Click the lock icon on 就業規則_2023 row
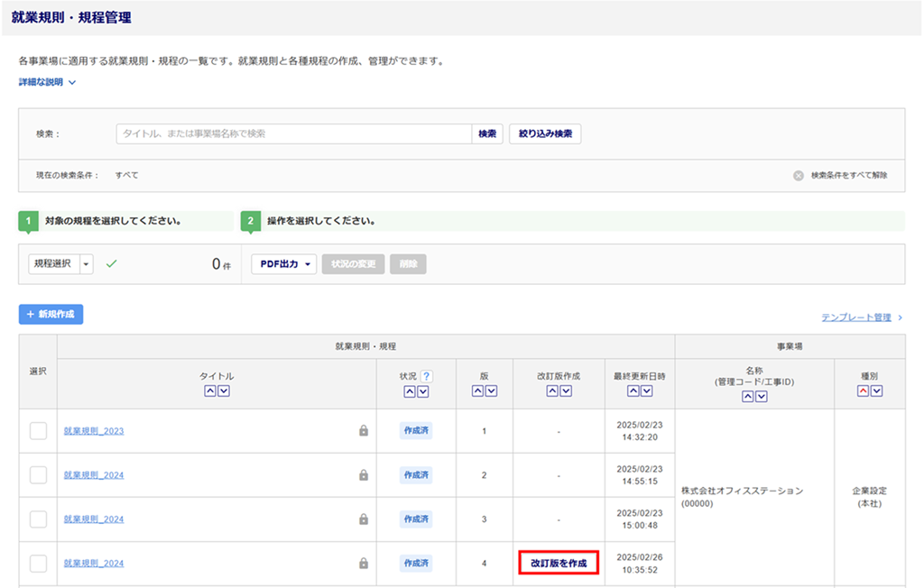 [x=364, y=431]
